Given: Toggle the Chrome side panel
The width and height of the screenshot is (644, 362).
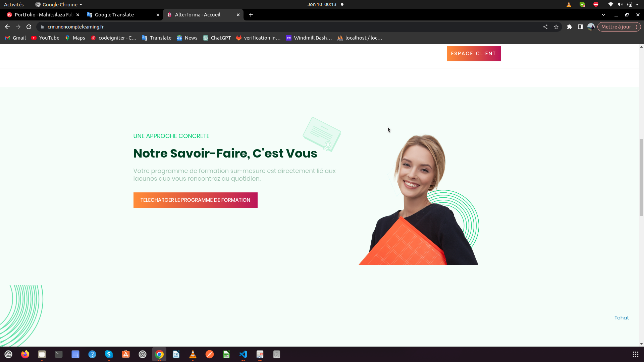Looking at the screenshot, I should [x=580, y=27].
